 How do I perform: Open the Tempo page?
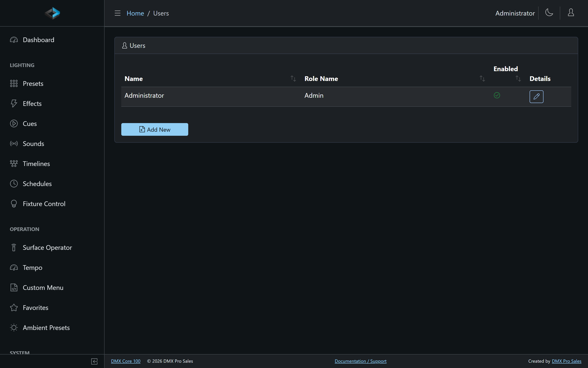click(52, 267)
